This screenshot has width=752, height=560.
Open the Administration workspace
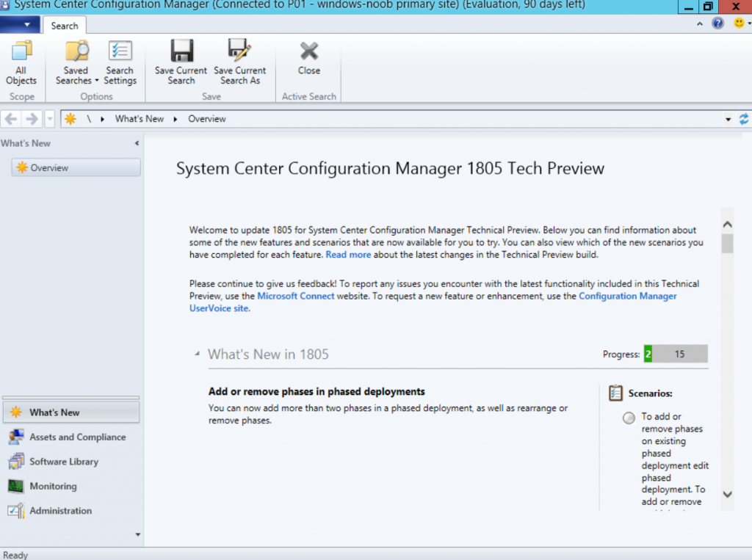point(71,511)
